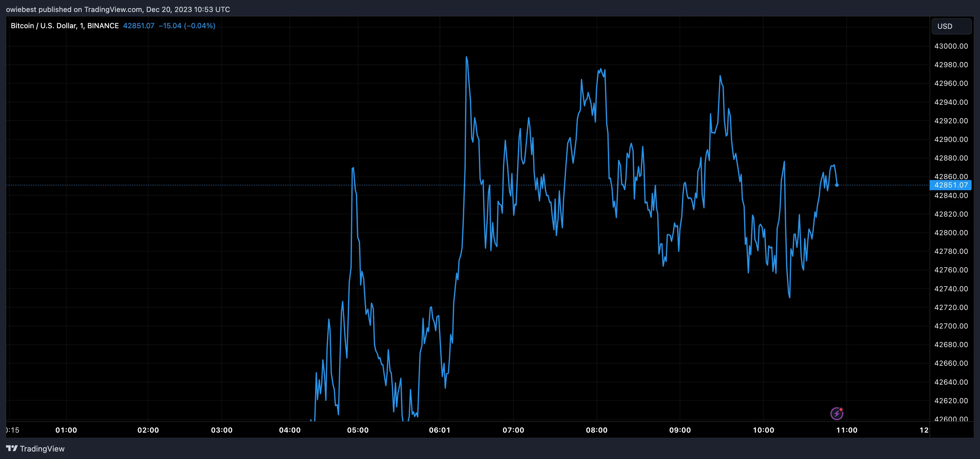Click the red notification dot on the lightning icon
Screen dimensions: 980x459
click(841, 409)
